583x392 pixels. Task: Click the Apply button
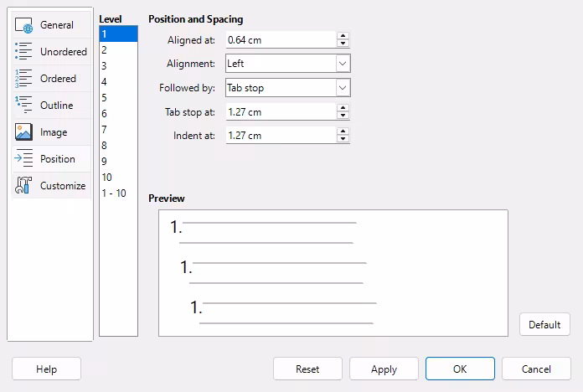click(384, 369)
